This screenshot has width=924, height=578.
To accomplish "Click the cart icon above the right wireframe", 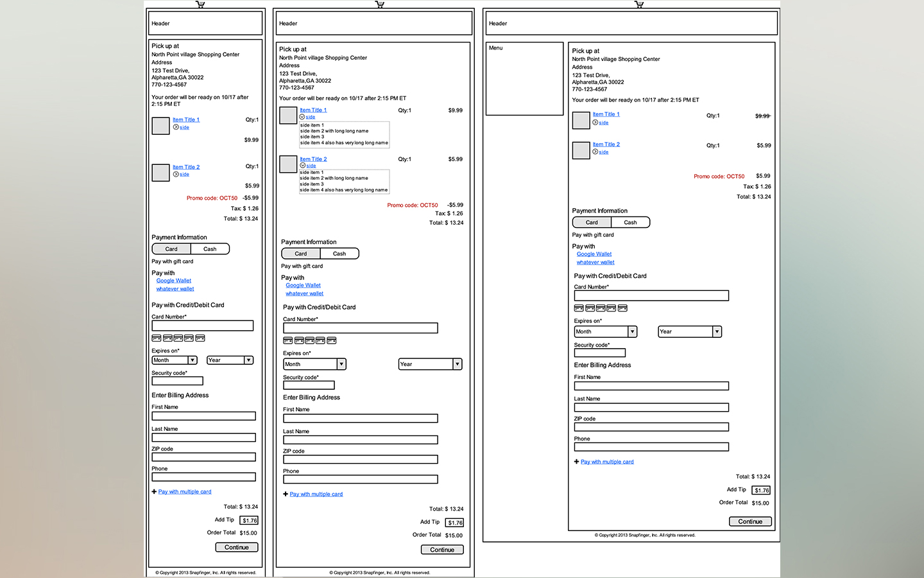I will coord(639,4).
